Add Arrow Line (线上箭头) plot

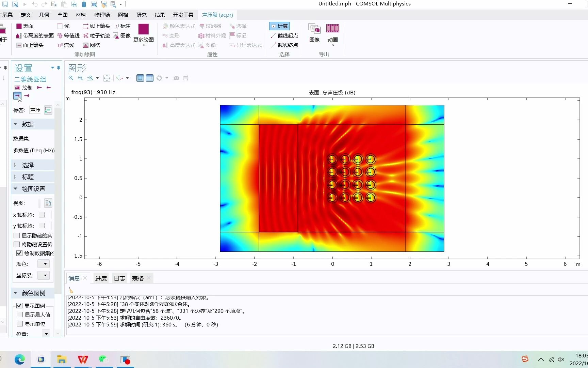pos(97,26)
